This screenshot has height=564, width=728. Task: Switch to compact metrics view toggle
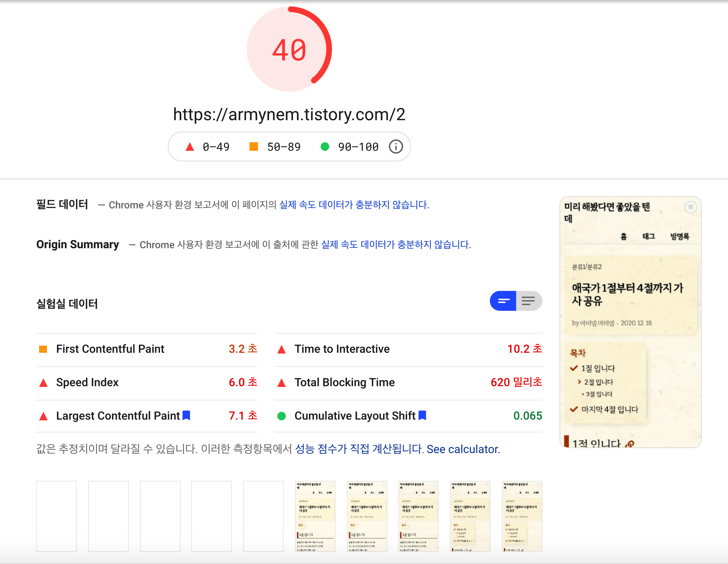[x=503, y=301]
